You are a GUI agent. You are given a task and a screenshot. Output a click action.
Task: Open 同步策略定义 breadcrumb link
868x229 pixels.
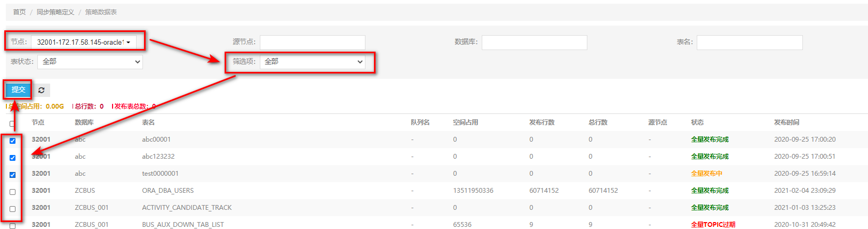click(55, 12)
